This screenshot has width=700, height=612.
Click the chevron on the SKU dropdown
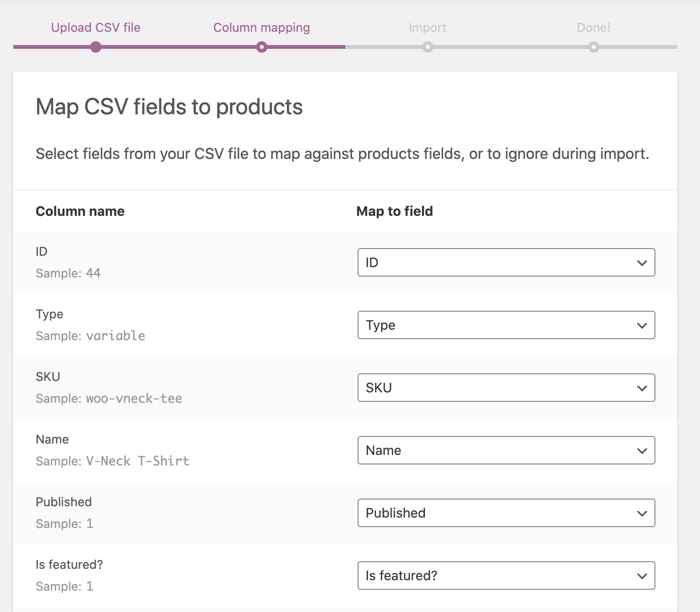(x=642, y=388)
